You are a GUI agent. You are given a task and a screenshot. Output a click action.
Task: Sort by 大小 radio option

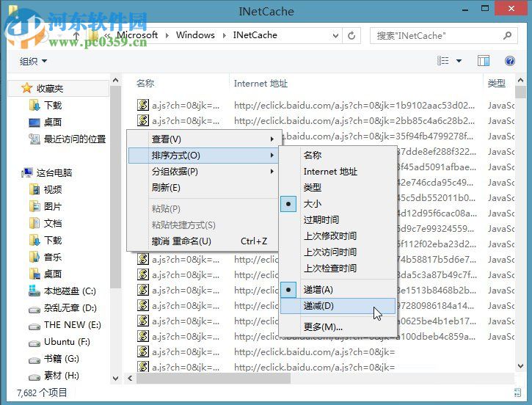pos(338,204)
